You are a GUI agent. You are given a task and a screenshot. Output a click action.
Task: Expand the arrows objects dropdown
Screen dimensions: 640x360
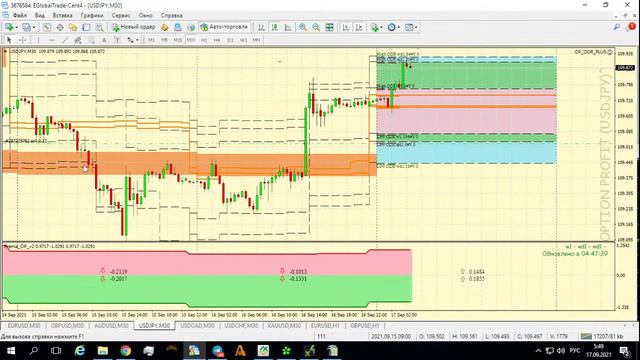click(137, 40)
